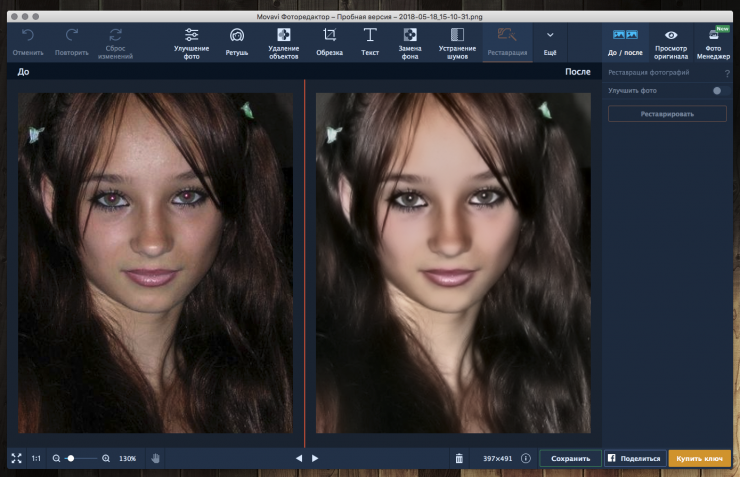
Task: Select the Обрезка crop tool
Action: (x=329, y=42)
